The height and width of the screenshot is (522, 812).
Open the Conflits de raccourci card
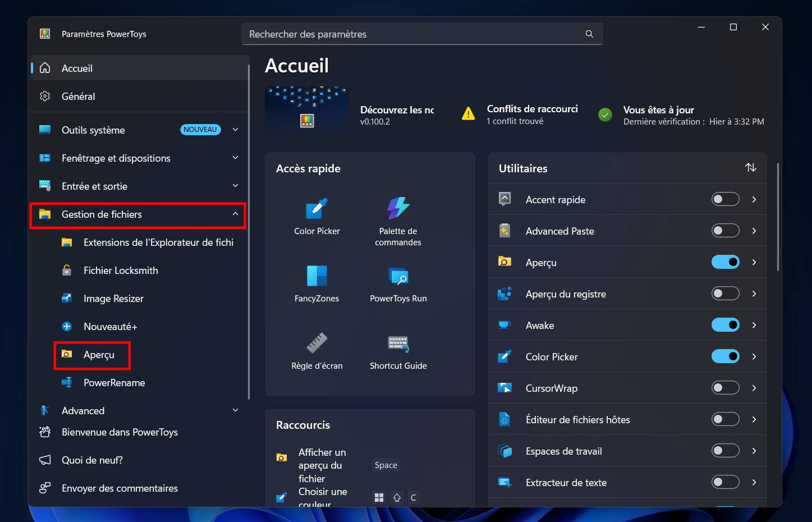pyautogui.click(x=519, y=115)
